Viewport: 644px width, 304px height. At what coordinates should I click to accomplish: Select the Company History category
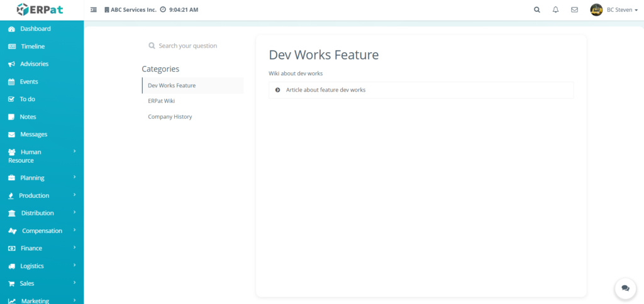(170, 117)
